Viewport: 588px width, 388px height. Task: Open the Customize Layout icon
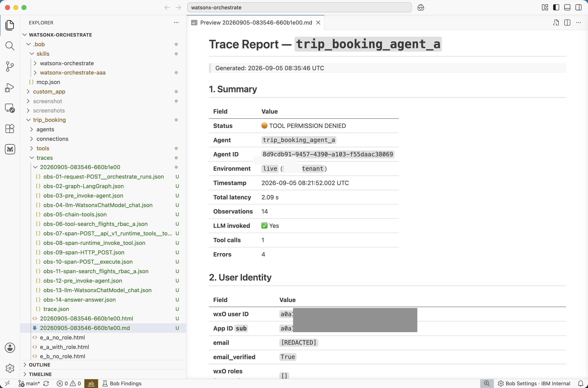[545, 7]
